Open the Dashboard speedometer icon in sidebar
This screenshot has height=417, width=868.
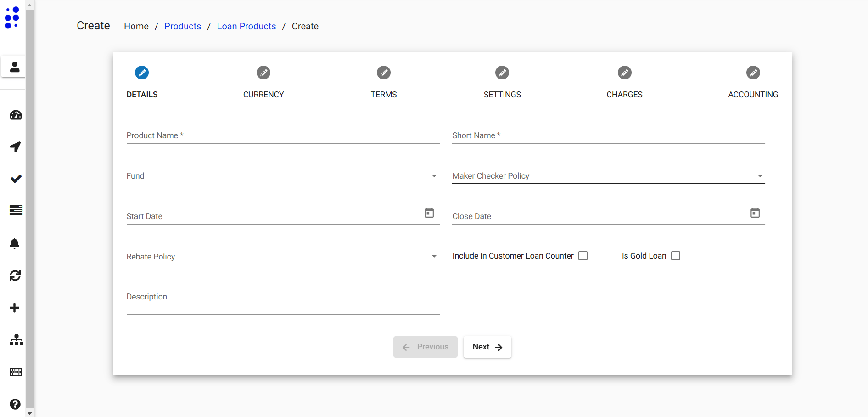click(x=16, y=115)
